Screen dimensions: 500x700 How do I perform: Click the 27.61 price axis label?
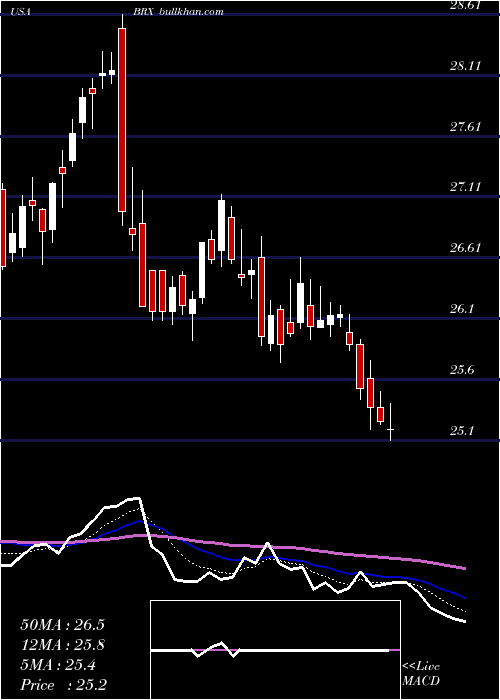point(465,127)
